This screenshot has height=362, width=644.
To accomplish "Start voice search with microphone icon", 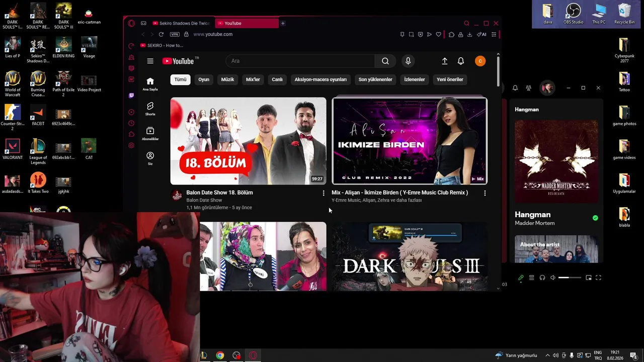I will 408,61.
